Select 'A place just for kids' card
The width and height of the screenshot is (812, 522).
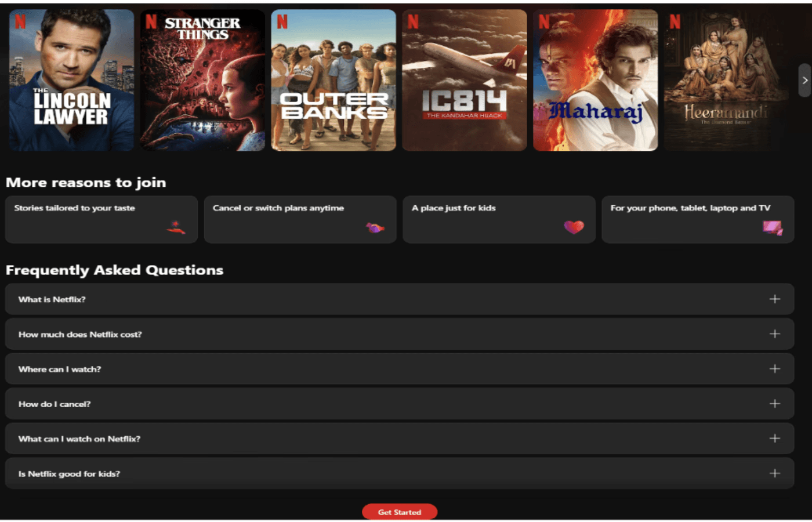(499, 219)
